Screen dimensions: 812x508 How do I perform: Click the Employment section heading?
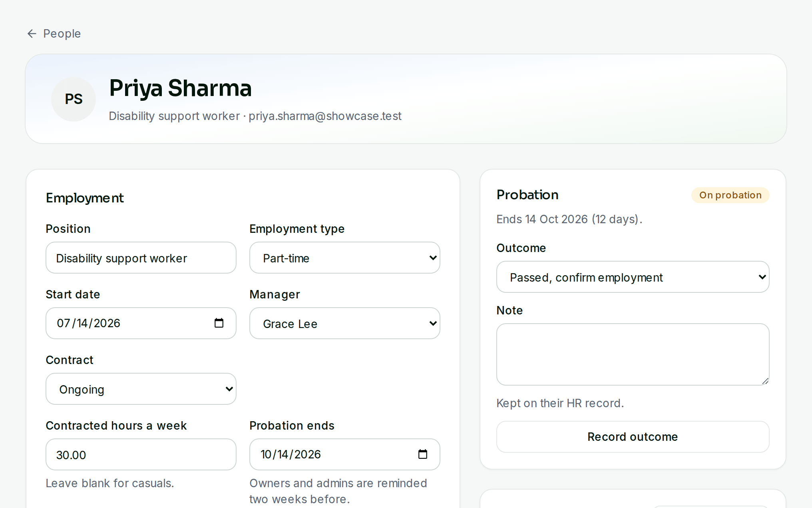click(85, 198)
